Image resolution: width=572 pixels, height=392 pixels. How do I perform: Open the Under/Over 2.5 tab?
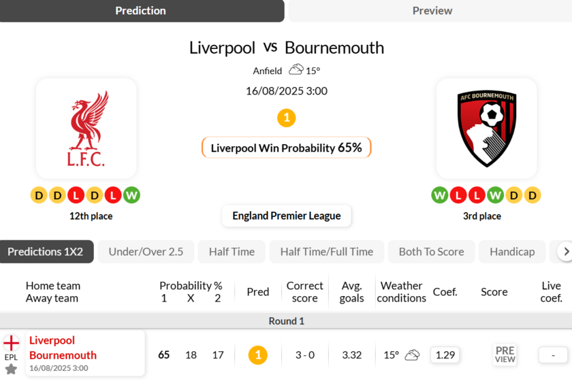(x=146, y=252)
